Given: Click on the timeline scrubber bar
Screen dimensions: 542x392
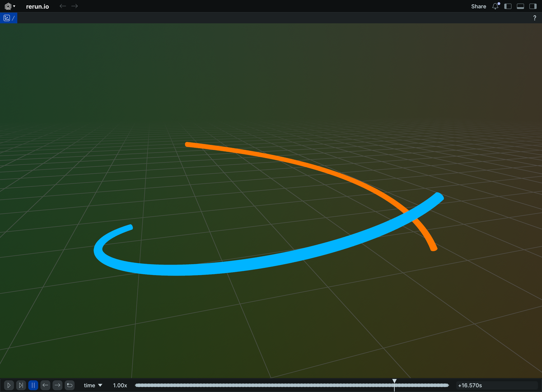Looking at the screenshot, I should tap(292, 385).
